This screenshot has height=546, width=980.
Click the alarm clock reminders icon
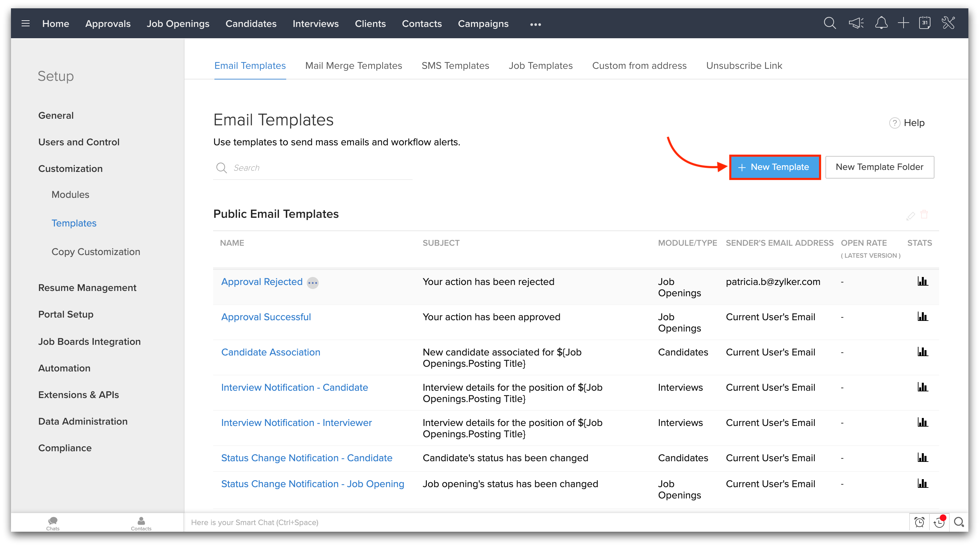[919, 522]
